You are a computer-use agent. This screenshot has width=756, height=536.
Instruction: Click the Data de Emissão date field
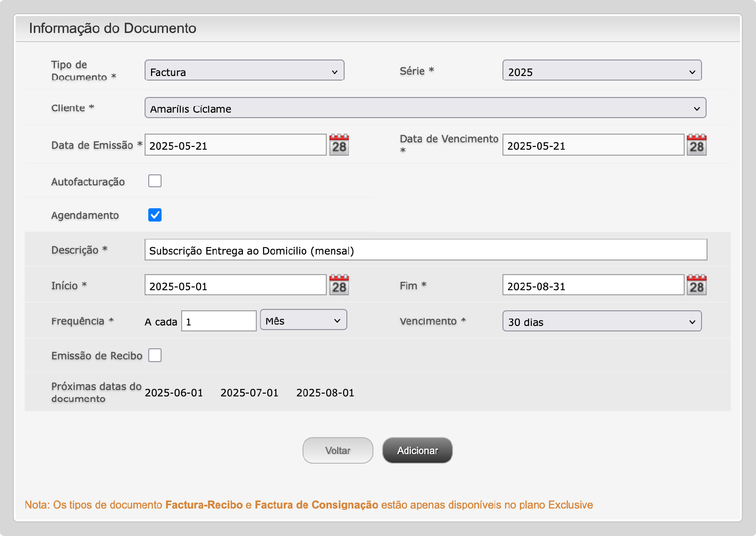tap(235, 145)
